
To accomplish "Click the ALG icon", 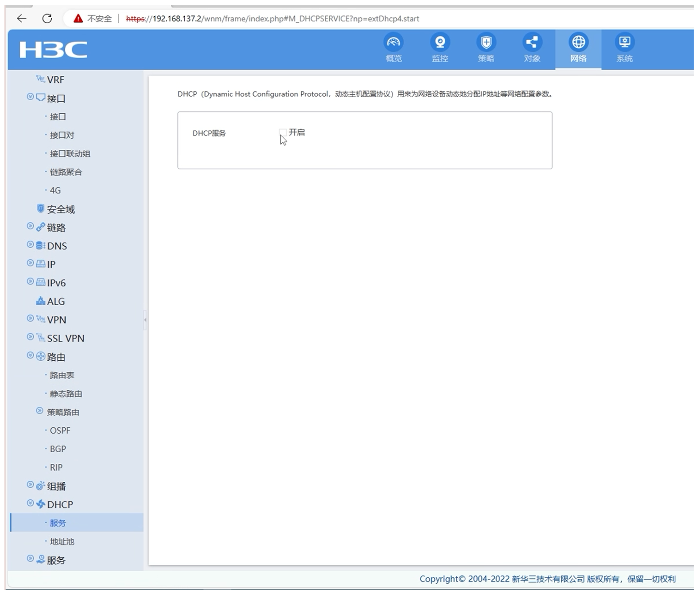I will 41,301.
